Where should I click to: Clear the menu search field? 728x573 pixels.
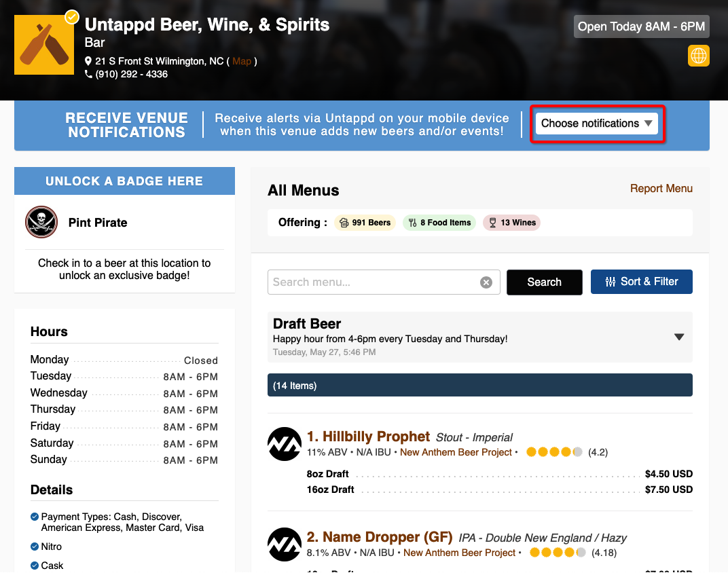tap(486, 282)
